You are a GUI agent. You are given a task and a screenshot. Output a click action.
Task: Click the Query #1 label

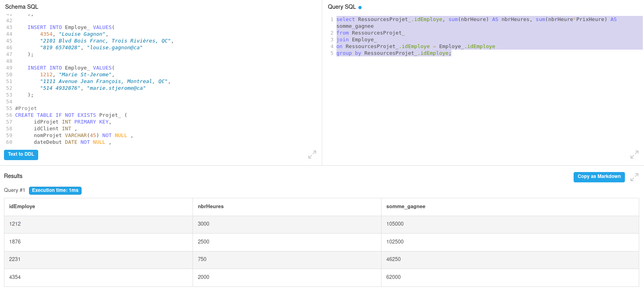point(14,190)
